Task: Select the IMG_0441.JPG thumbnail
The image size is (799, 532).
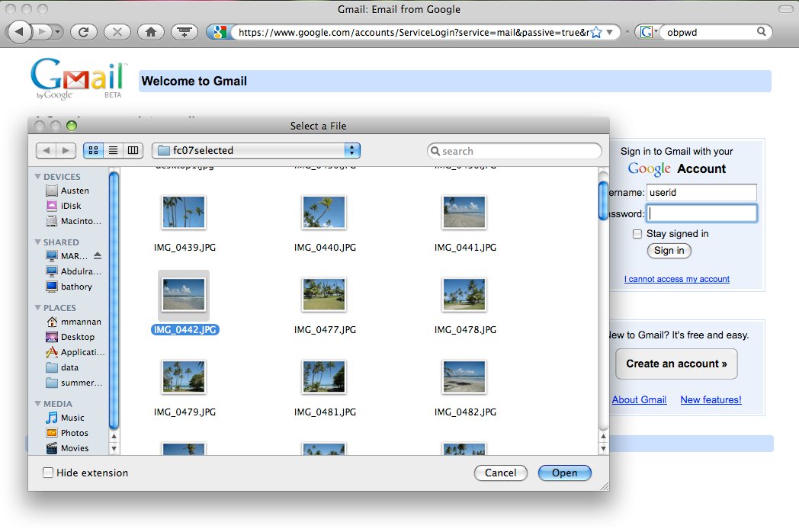Action: [464, 212]
